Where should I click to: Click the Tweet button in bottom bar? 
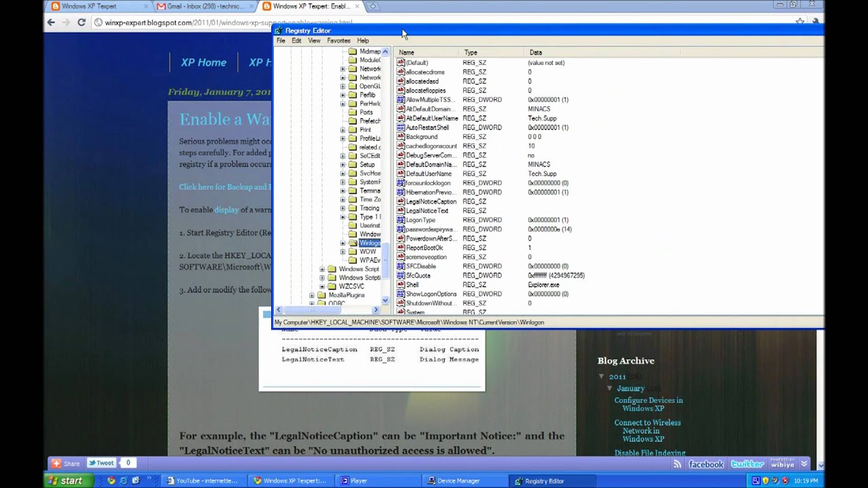coord(100,464)
